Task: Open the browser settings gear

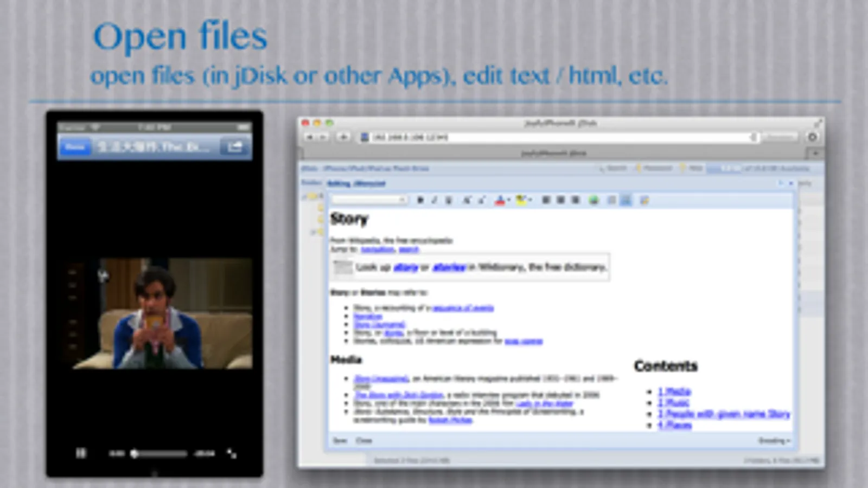Action: (x=812, y=137)
